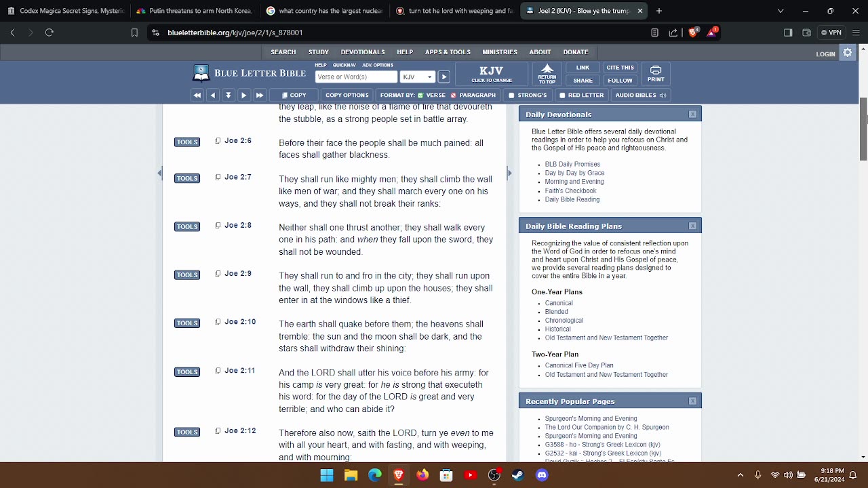The image size is (868, 488).
Task: Enable Red Letter checkbox
Action: 562,96
